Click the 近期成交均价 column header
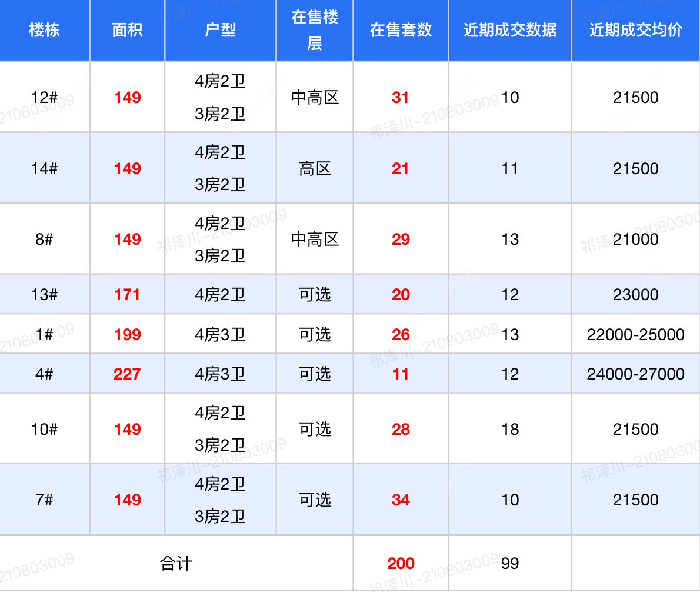 (635, 30)
